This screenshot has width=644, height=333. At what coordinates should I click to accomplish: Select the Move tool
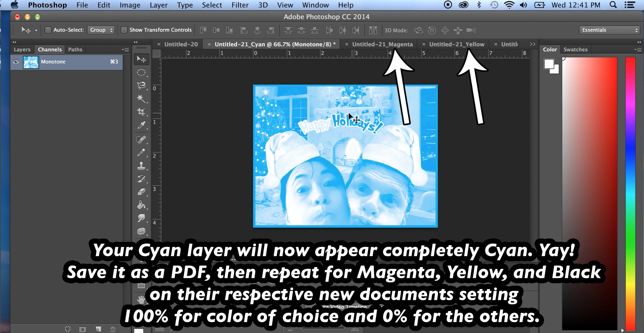pyautogui.click(x=141, y=60)
